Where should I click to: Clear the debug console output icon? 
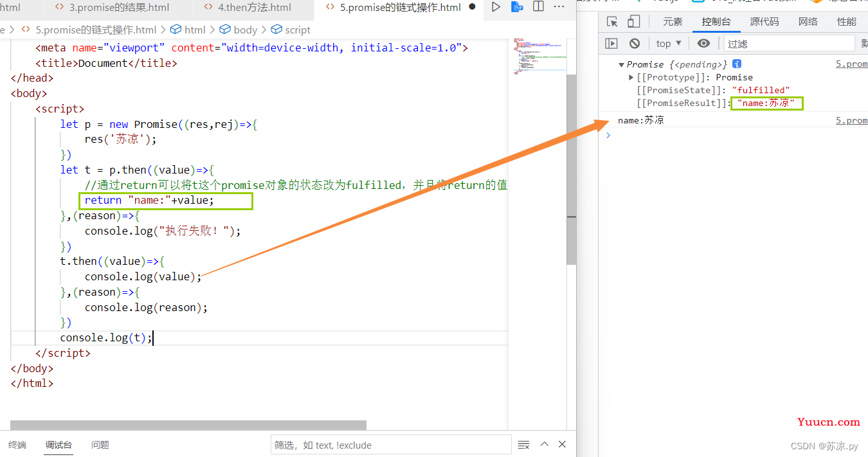(523, 445)
